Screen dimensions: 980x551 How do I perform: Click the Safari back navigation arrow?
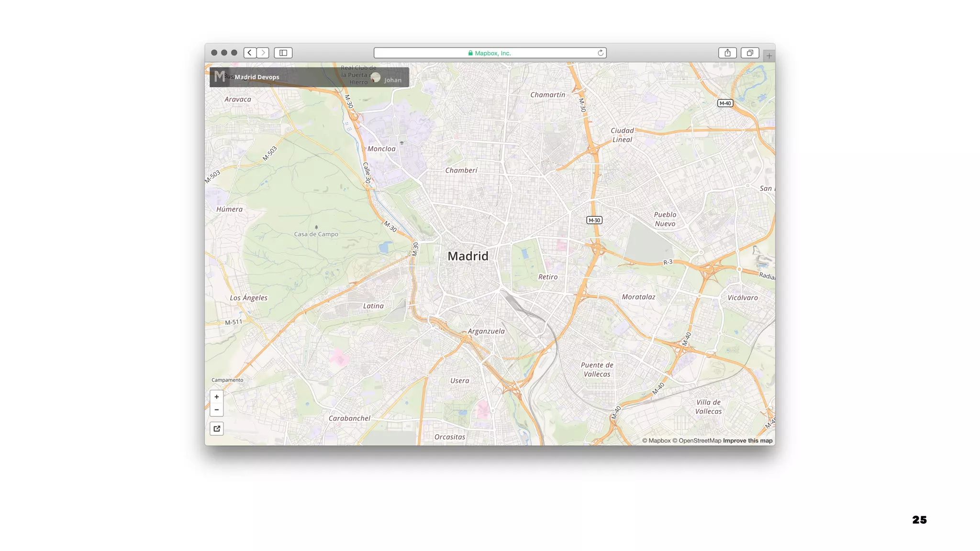(250, 53)
